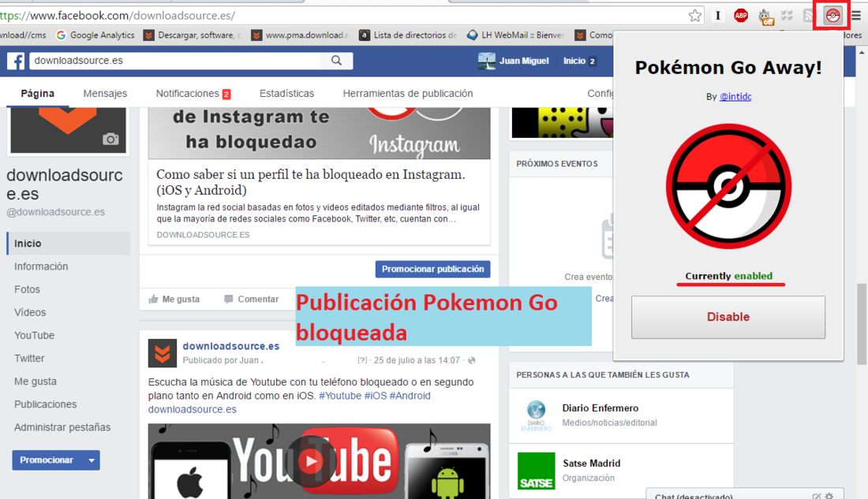Open the Notificaciones tab
Screen dimensions: 868x499
[193, 94]
